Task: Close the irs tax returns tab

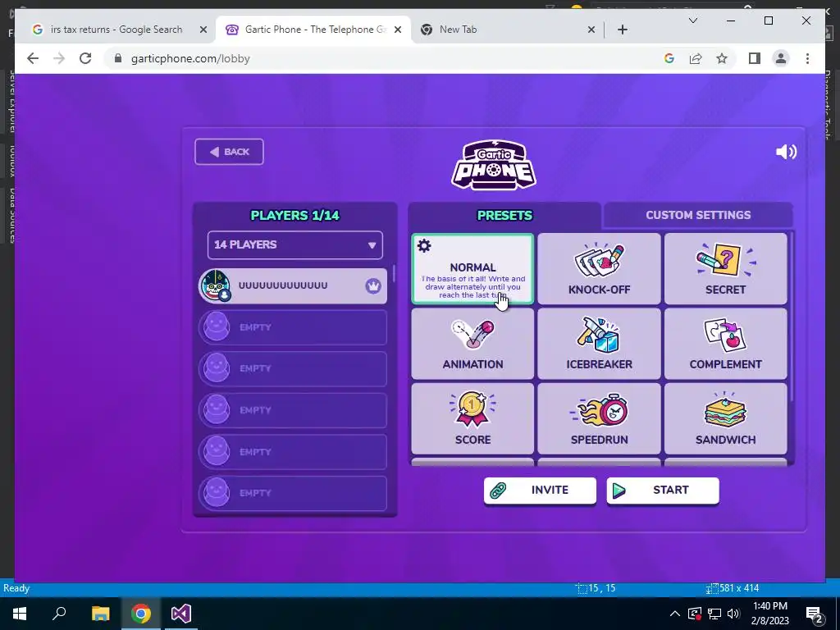Action: point(203,30)
